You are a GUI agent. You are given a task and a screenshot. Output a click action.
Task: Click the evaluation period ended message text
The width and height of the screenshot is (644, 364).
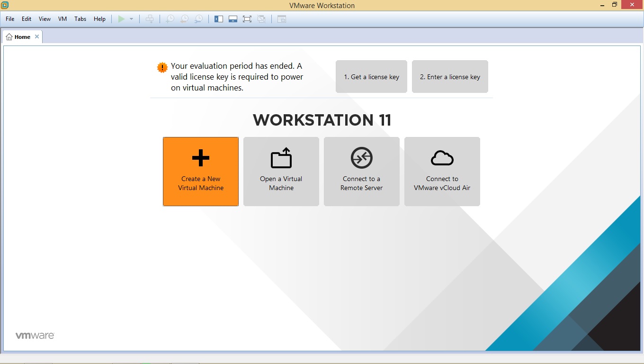[x=237, y=77]
